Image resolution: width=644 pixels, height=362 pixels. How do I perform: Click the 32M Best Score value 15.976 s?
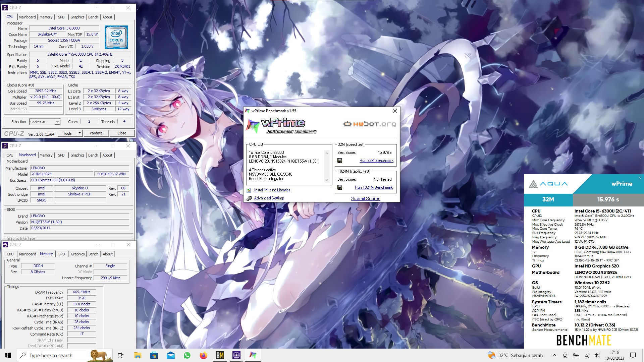(384, 153)
